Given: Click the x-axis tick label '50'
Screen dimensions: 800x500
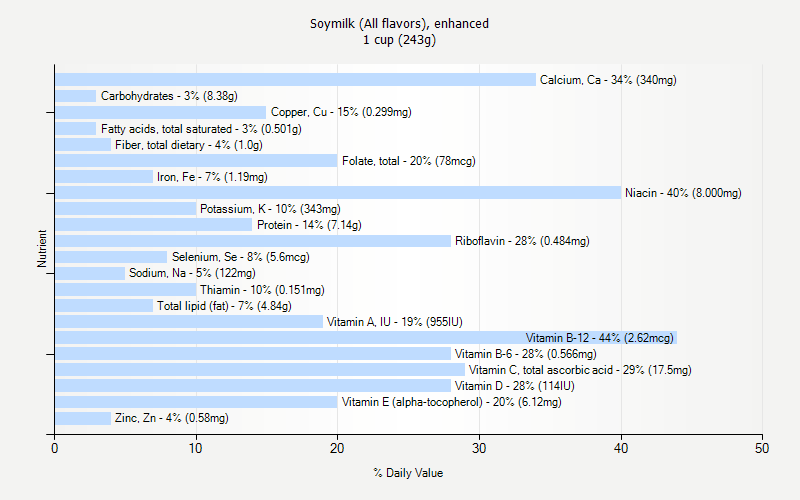Looking at the screenshot, I should pyautogui.click(x=762, y=448).
